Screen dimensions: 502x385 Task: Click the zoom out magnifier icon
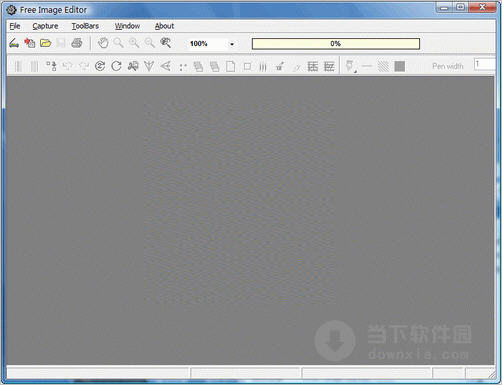[150, 43]
